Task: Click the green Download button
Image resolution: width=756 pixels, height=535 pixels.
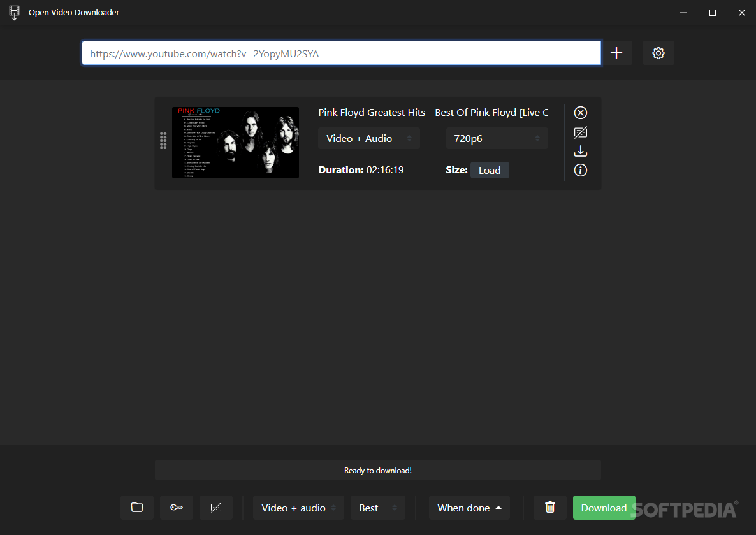Action: (x=604, y=508)
